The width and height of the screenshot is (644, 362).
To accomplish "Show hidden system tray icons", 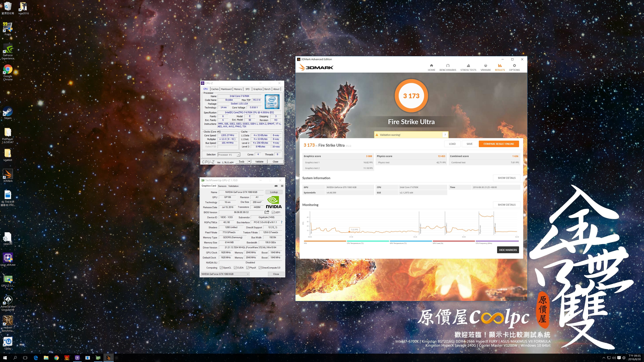I will coord(604,358).
